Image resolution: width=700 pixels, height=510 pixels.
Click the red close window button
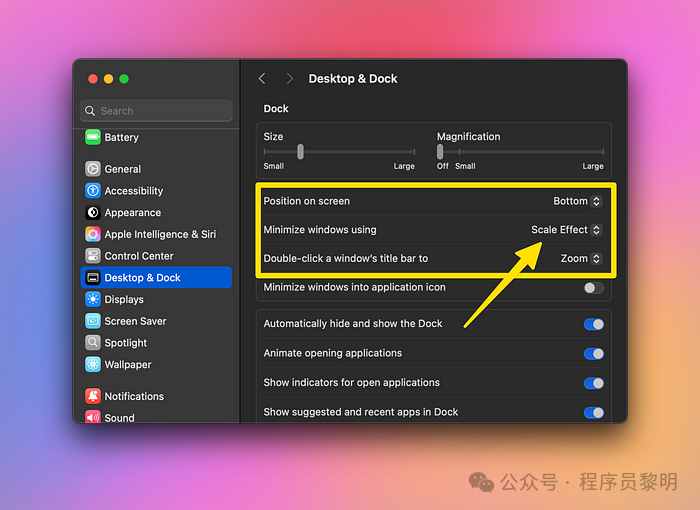pos(93,79)
